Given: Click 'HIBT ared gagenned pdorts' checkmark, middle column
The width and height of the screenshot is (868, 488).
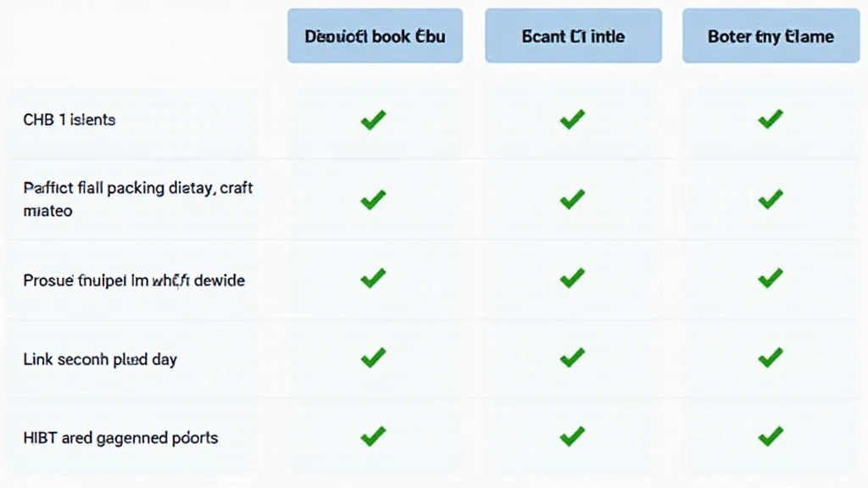Looking at the screenshot, I should click(572, 436).
